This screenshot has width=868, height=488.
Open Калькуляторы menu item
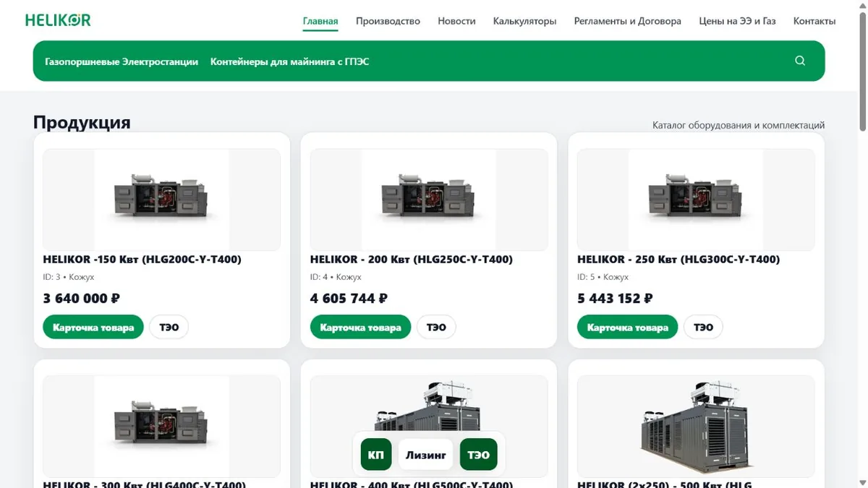(524, 21)
